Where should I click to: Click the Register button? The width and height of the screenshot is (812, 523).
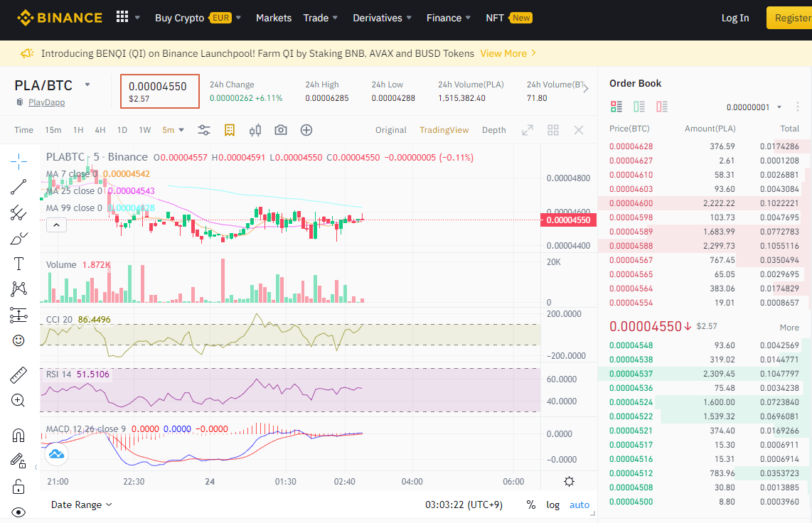click(789, 18)
